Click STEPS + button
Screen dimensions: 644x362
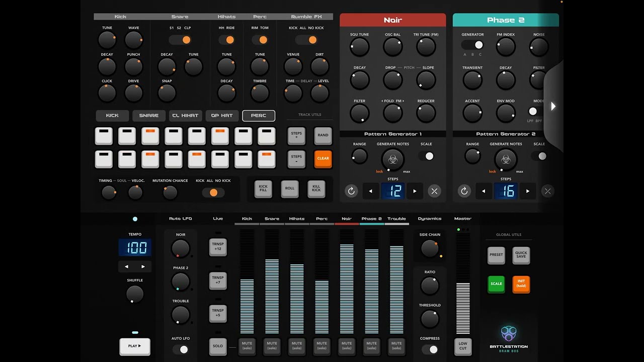coord(296,135)
